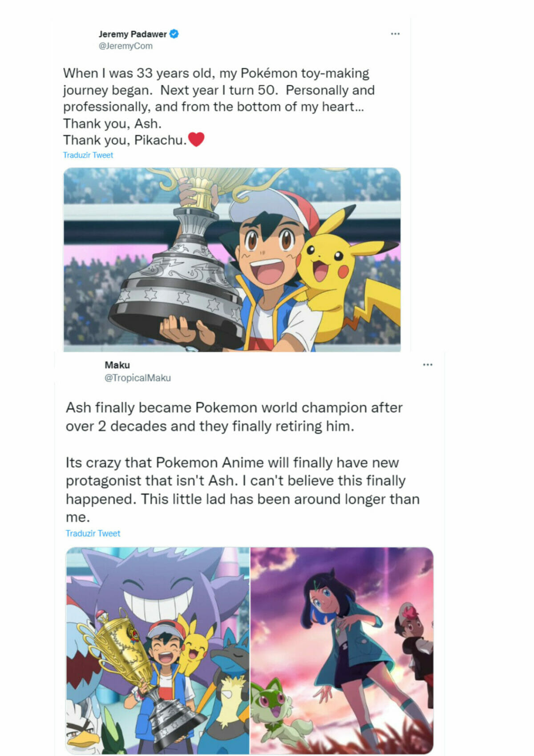Click the blue verified badge beside Jeremy Padawer
The width and height of the screenshot is (534, 756).
coord(174,34)
